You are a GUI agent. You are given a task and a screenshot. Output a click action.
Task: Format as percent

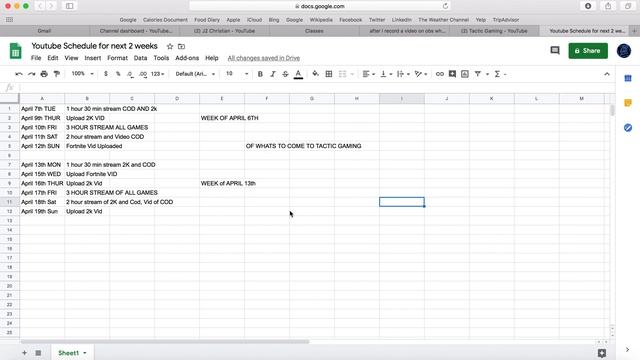coord(118,74)
